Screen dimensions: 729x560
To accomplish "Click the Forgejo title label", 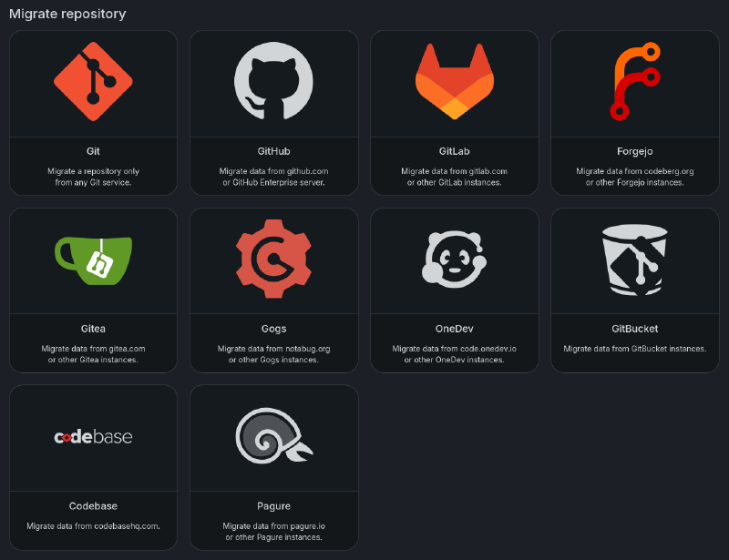I will coord(635,151).
